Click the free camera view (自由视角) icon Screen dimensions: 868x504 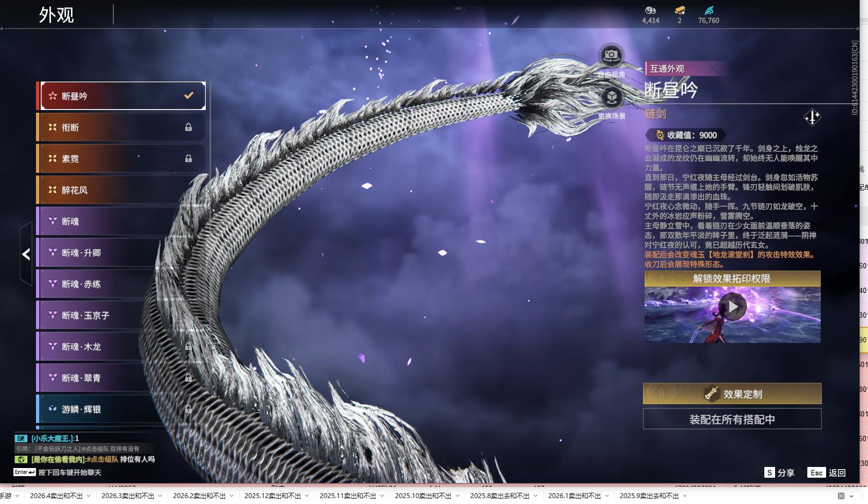coord(611,55)
